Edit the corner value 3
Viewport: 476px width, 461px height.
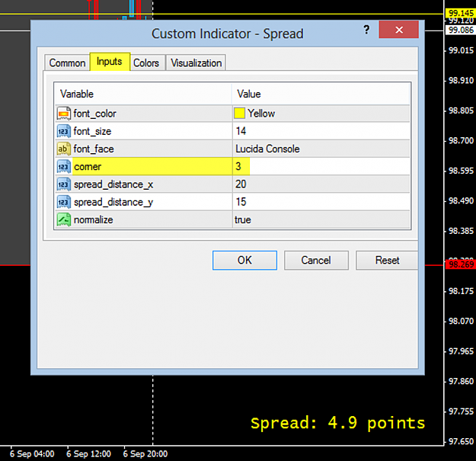(238, 166)
